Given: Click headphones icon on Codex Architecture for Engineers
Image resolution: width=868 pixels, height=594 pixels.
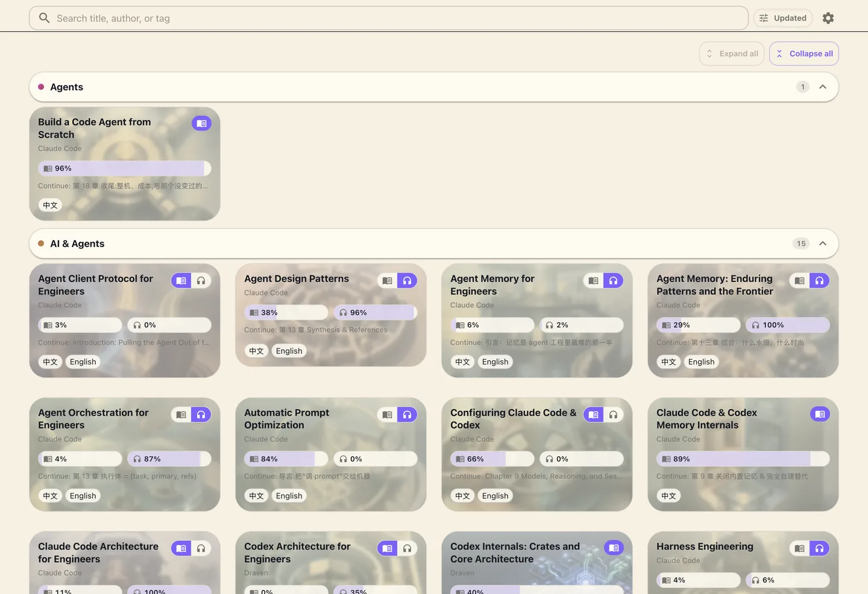Looking at the screenshot, I should point(407,548).
